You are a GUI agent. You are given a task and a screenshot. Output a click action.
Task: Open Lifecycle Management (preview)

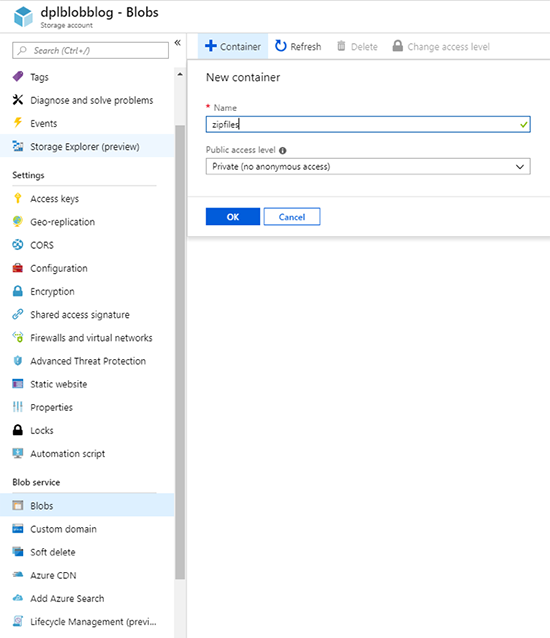click(x=93, y=622)
